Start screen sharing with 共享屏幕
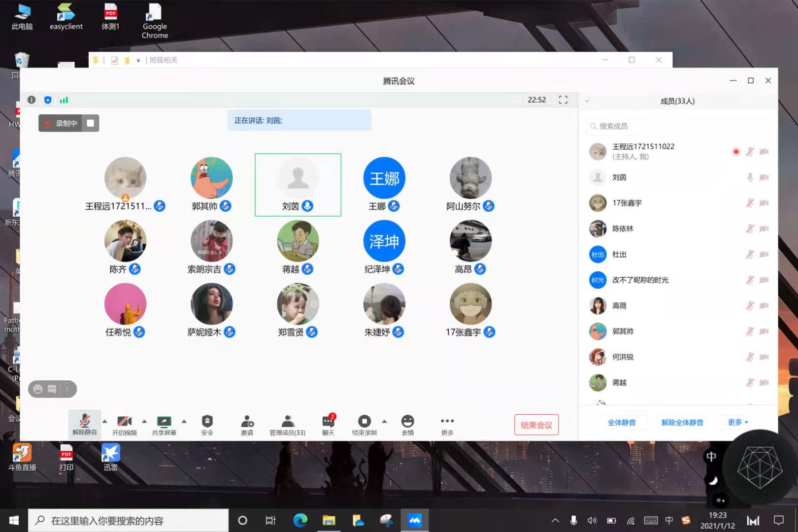Image resolution: width=798 pixels, height=532 pixels. (x=164, y=425)
